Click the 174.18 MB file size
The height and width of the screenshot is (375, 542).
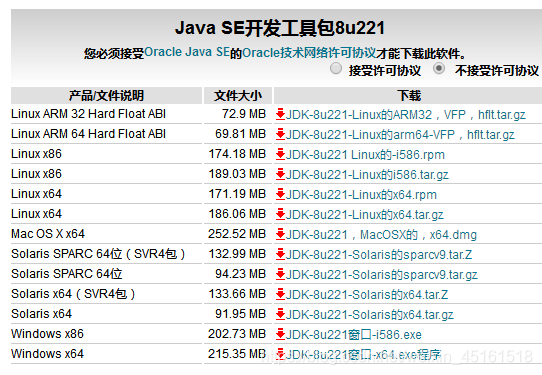pyautogui.click(x=237, y=154)
